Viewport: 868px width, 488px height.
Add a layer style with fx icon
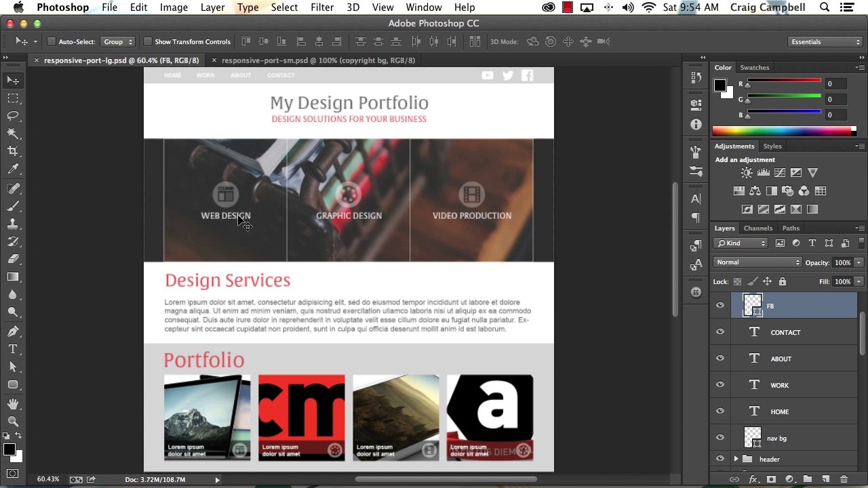click(x=753, y=479)
